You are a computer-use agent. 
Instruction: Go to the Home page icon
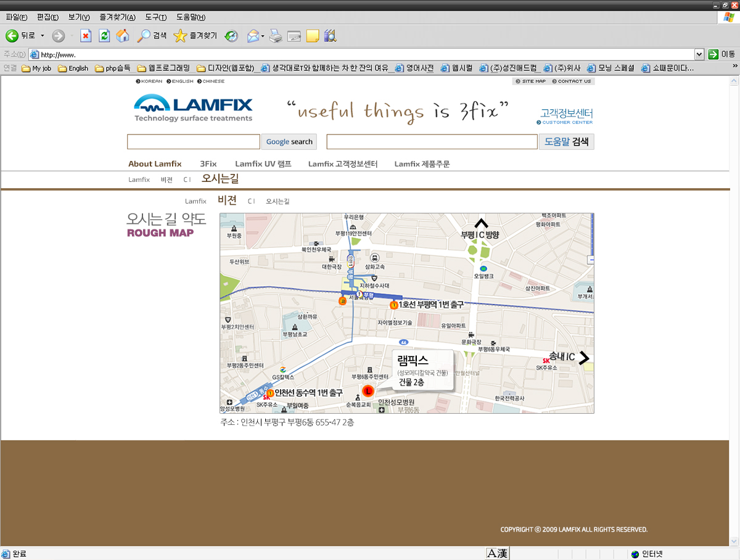click(x=123, y=36)
